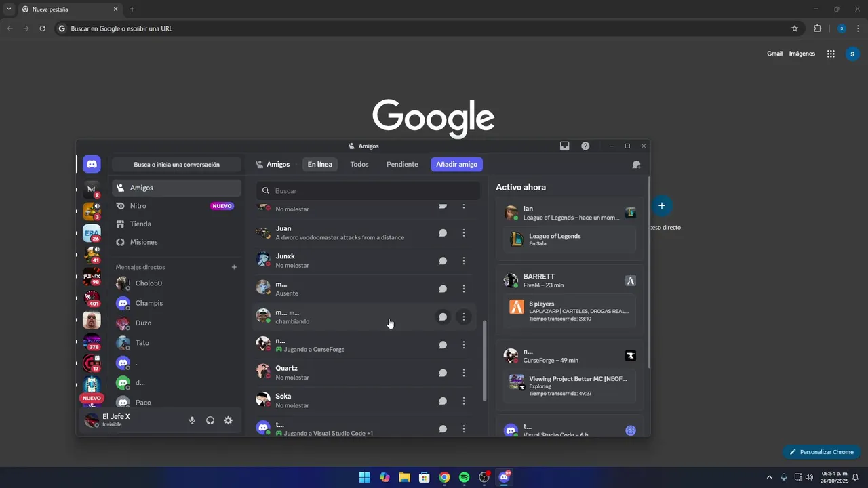Viewport: 868px width, 488px height.
Task: Message Juan via chat bubble icon
Action: 443,233
